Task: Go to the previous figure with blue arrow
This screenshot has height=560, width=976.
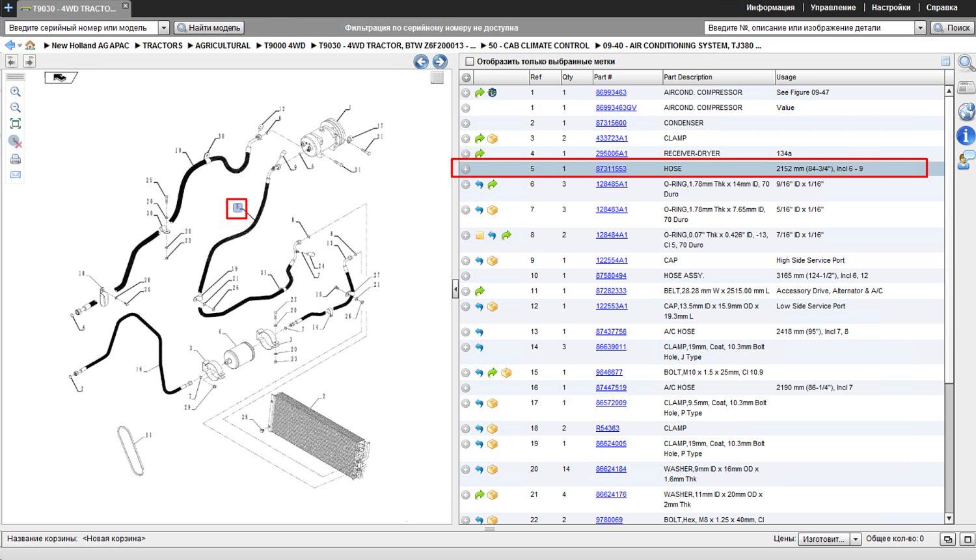Action: click(x=421, y=62)
